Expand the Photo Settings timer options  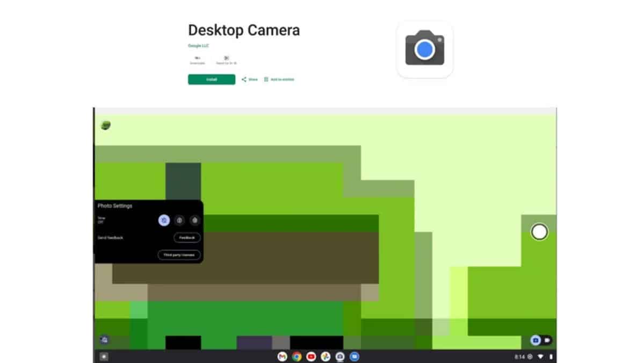click(102, 219)
